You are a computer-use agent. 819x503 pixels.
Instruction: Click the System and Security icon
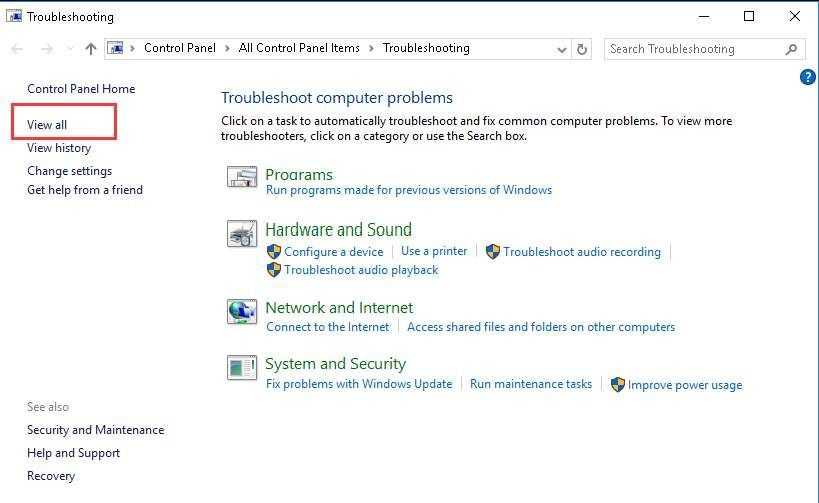pyautogui.click(x=242, y=368)
